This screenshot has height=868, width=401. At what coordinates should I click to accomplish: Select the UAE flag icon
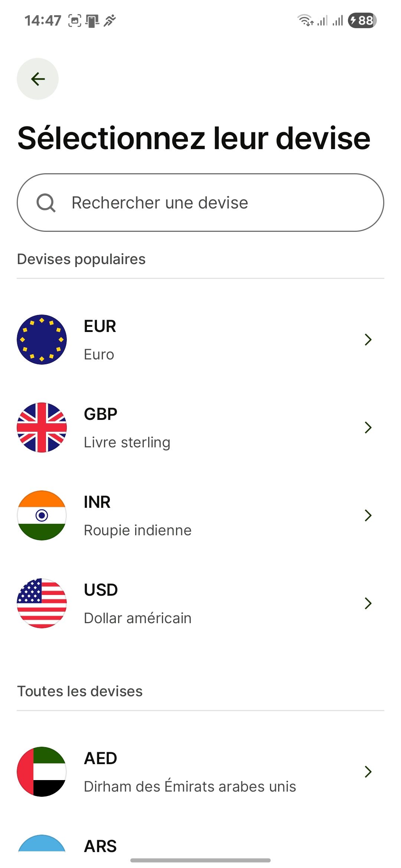[x=42, y=772]
